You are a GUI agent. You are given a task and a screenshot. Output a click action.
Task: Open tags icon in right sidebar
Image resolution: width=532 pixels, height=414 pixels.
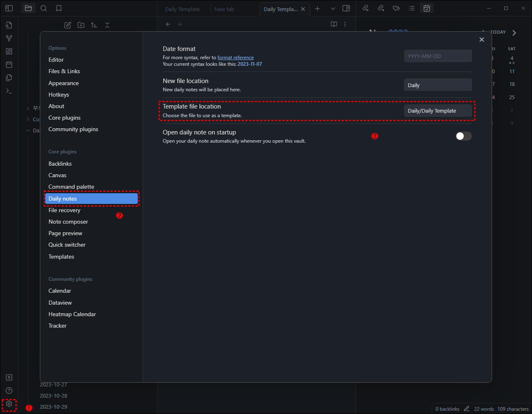(x=396, y=8)
